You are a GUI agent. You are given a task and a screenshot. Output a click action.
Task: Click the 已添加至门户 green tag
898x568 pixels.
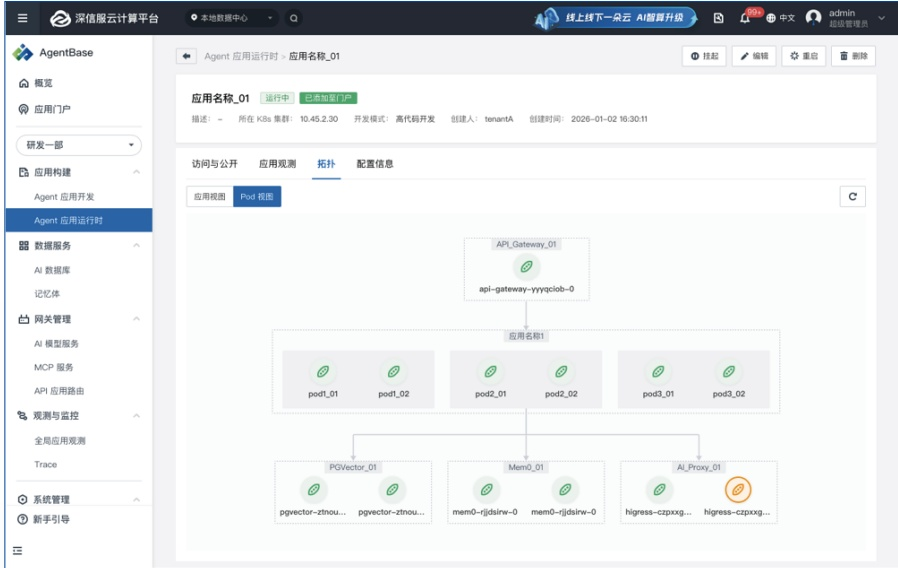pyautogui.click(x=328, y=98)
